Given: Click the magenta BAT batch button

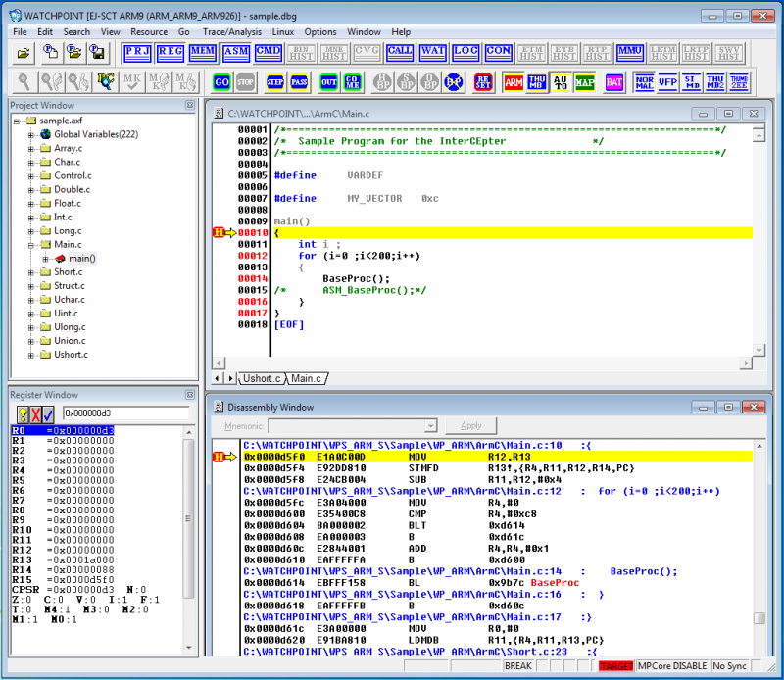Looking at the screenshot, I should pyautogui.click(x=614, y=82).
